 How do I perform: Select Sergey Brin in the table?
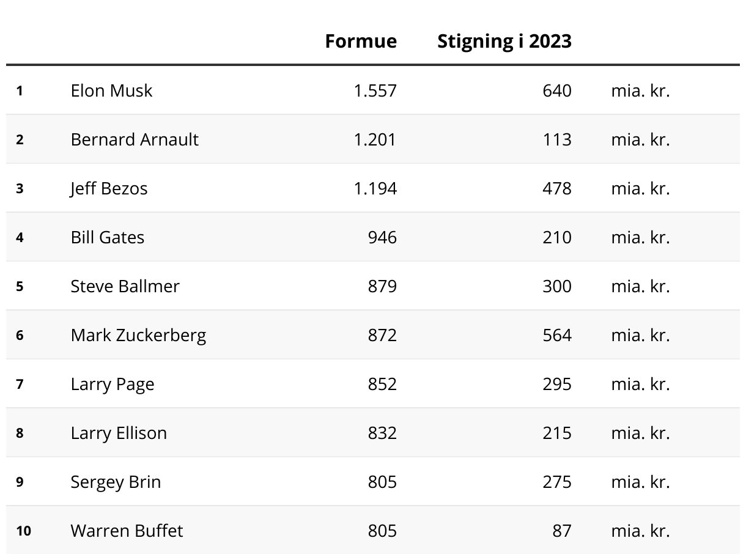click(x=116, y=482)
